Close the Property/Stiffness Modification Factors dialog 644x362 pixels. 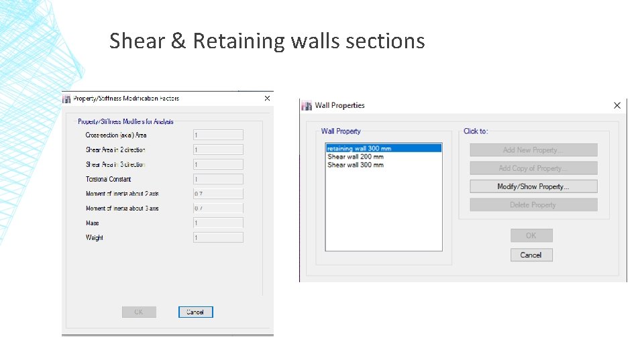tap(268, 99)
